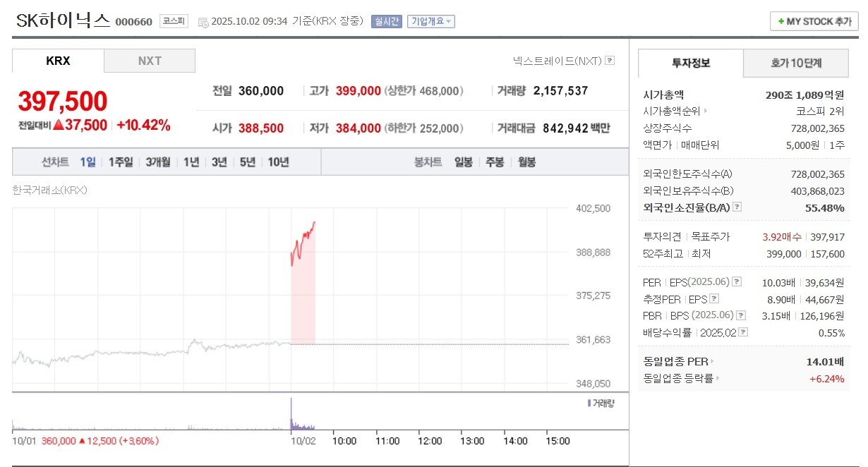Viewport: 868px width, 467px height.
Task: Click plus icon on MY STOCK 추가
Action: (x=781, y=22)
